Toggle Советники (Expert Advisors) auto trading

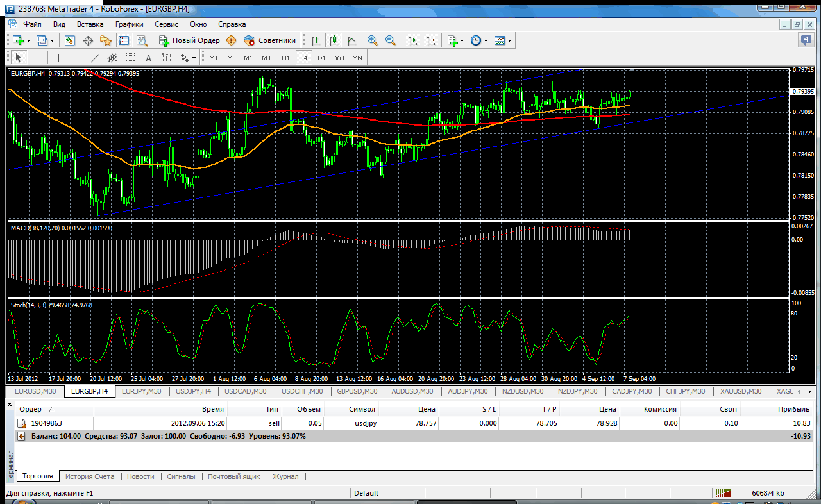tap(270, 40)
